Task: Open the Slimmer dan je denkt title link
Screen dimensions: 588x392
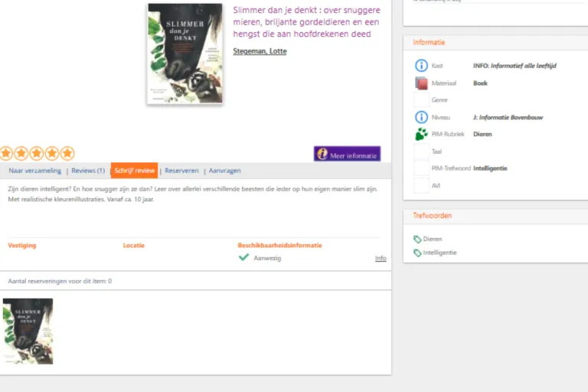Action: coord(307,21)
